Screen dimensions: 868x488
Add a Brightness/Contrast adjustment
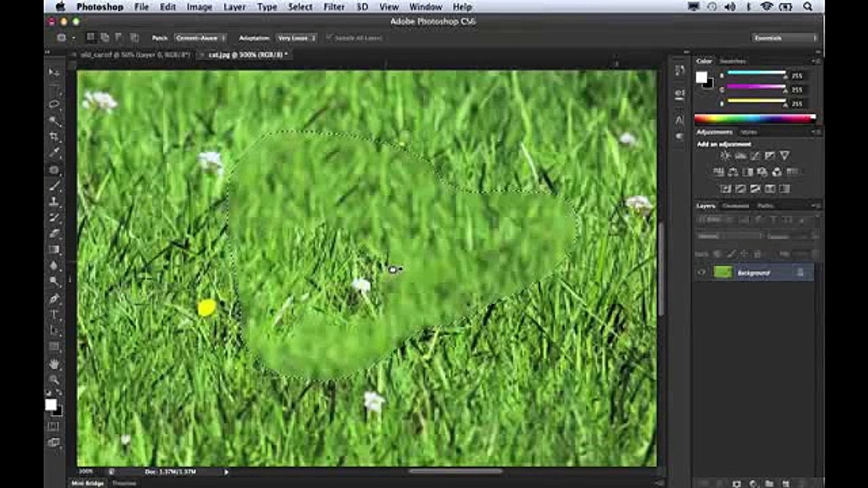click(x=725, y=156)
